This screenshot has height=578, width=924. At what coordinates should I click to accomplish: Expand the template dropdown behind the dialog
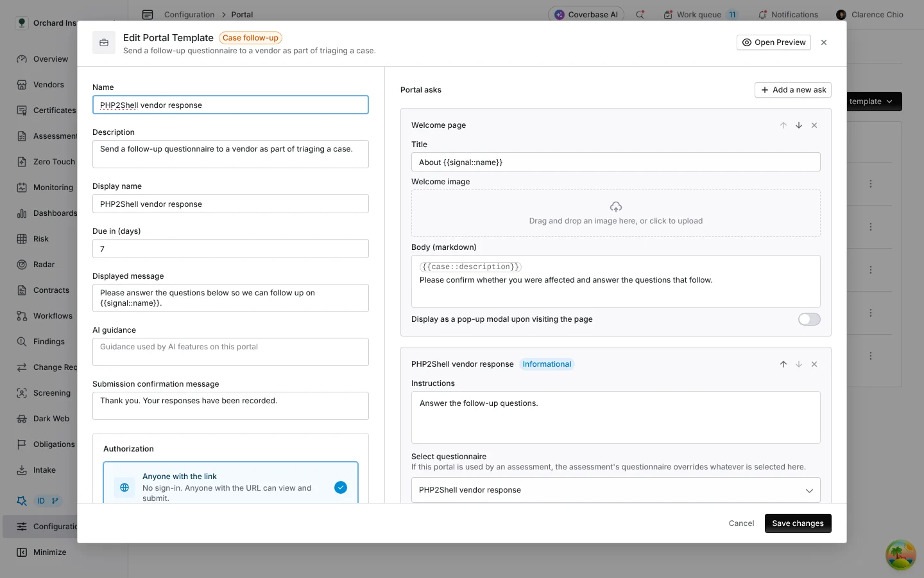point(874,101)
